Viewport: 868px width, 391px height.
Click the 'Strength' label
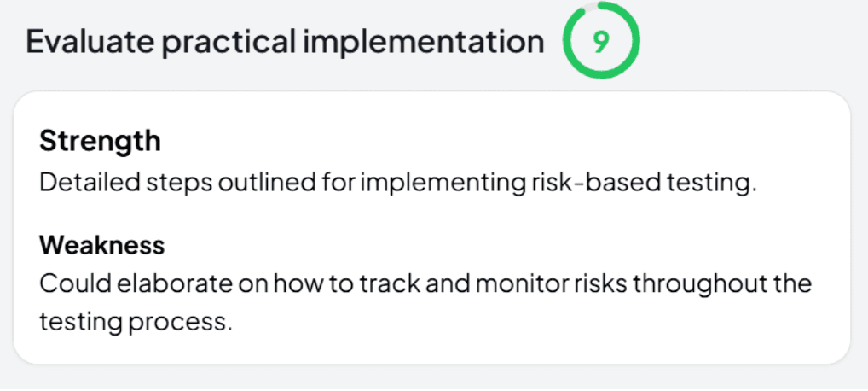point(101,142)
